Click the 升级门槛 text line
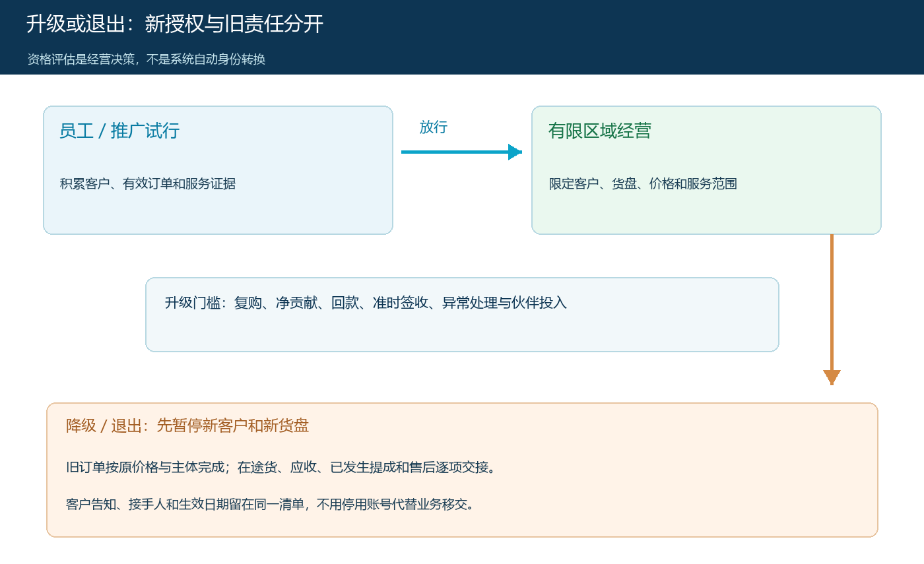 [366, 303]
